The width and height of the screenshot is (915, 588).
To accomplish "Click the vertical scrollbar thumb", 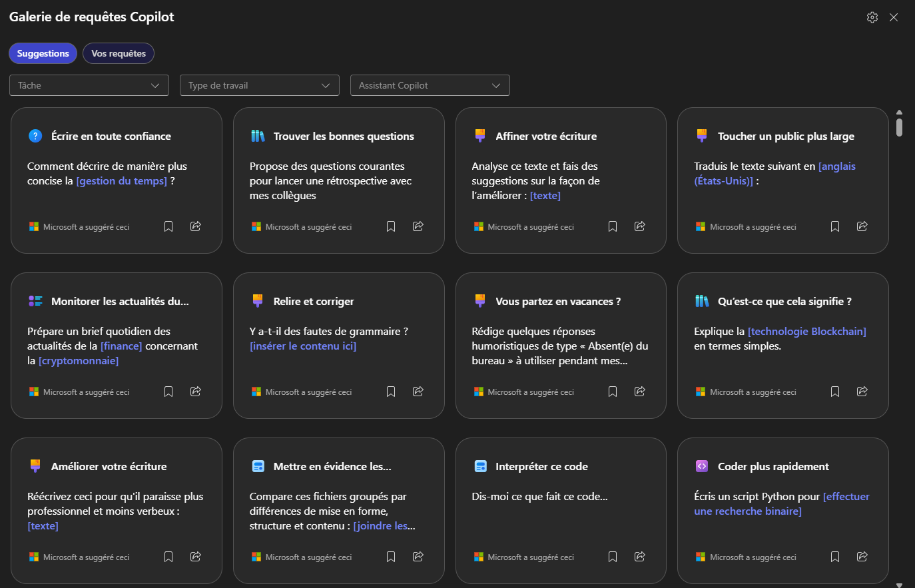I will click(x=899, y=127).
